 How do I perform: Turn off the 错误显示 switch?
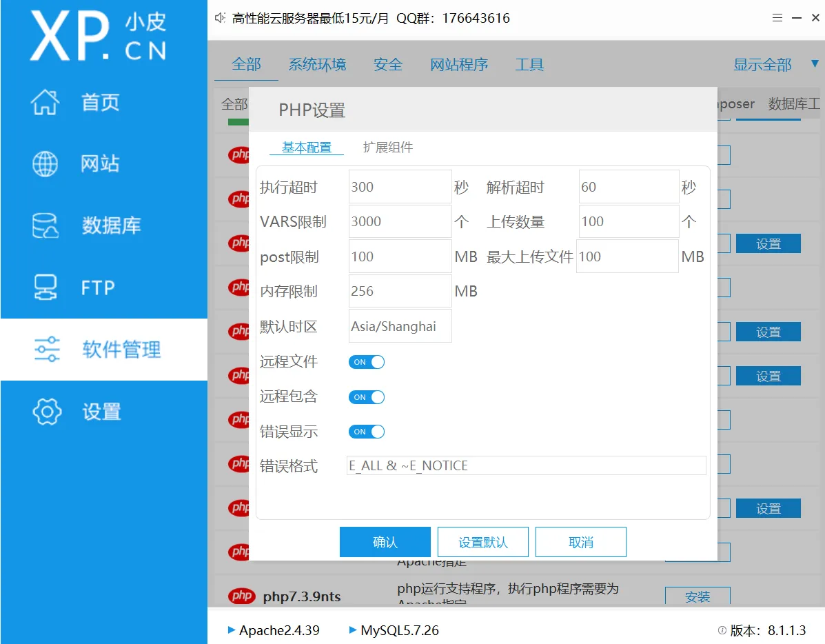coord(366,432)
